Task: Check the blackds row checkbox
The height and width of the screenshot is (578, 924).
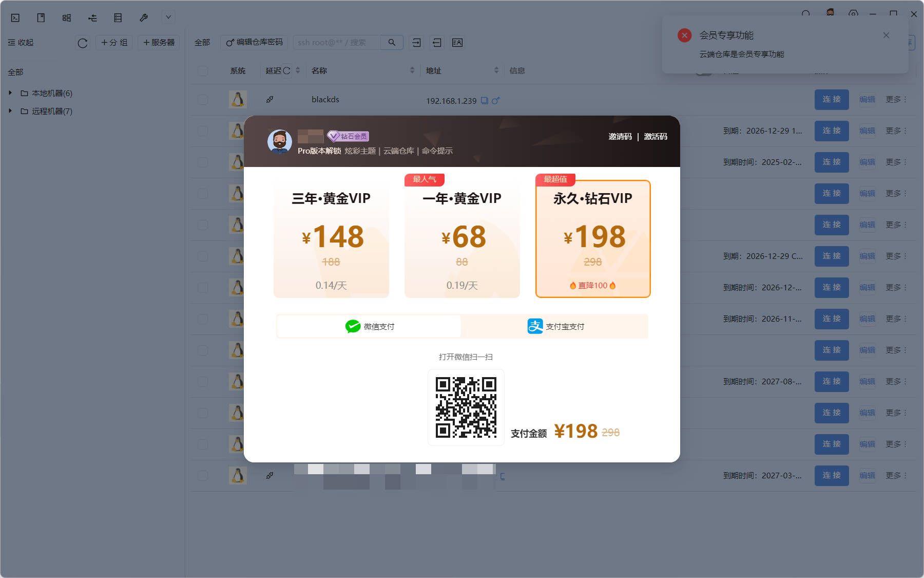Action: pos(203,99)
